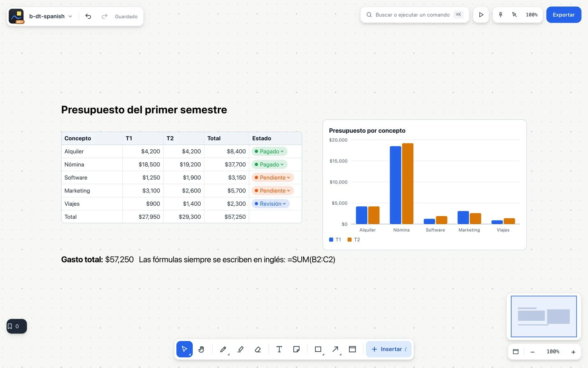The width and height of the screenshot is (588, 368).
Task: Open Software's Pendiente status dropdown
Action: point(273,178)
